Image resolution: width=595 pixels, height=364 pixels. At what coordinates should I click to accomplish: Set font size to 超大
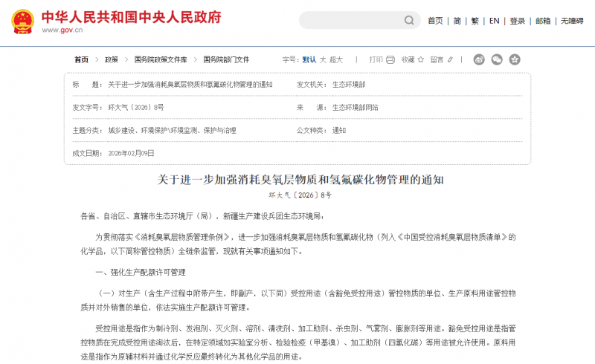336,59
